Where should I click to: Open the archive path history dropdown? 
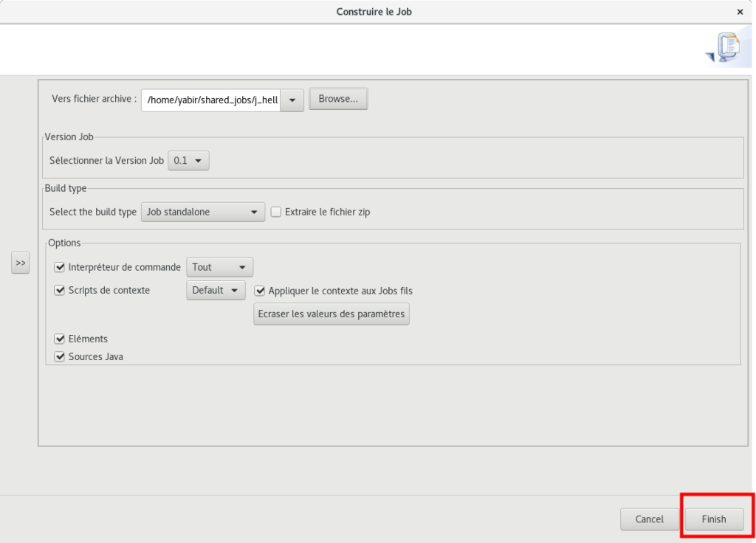click(294, 99)
